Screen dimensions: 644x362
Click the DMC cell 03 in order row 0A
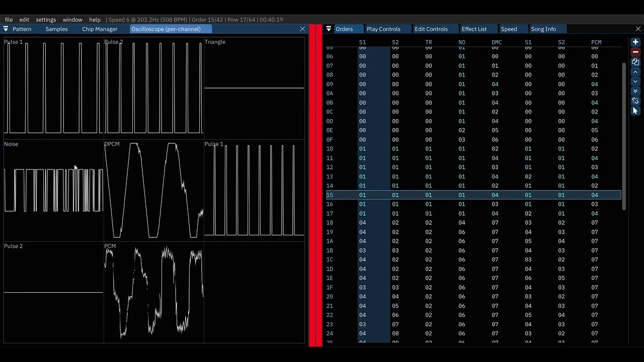(x=495, y=94)
